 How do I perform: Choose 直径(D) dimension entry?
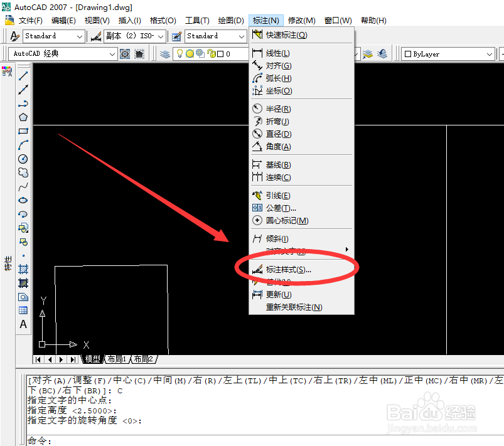[x=302, y=134]
